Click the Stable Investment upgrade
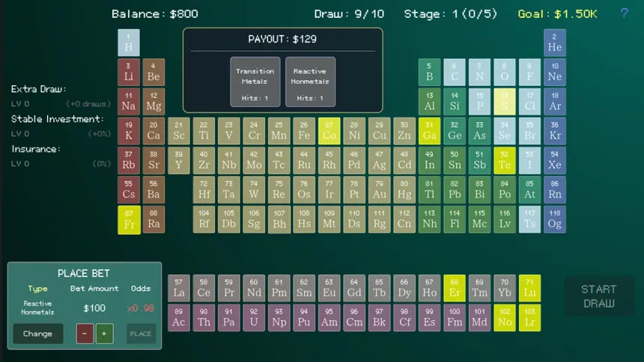This screenshot has width=644, height=362. click(57, 119)
